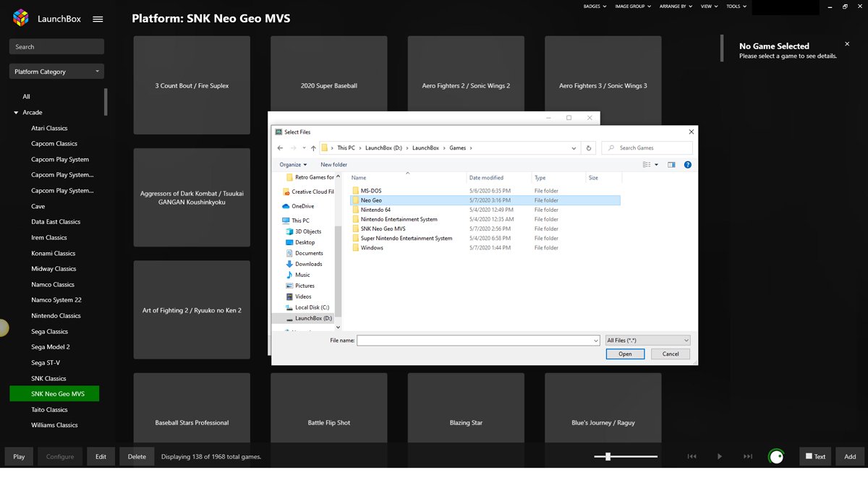Image resolution: width=868 pixels, height=488 pixels.
Task: Open the file type filter dropdown
Action: [647, 340]
